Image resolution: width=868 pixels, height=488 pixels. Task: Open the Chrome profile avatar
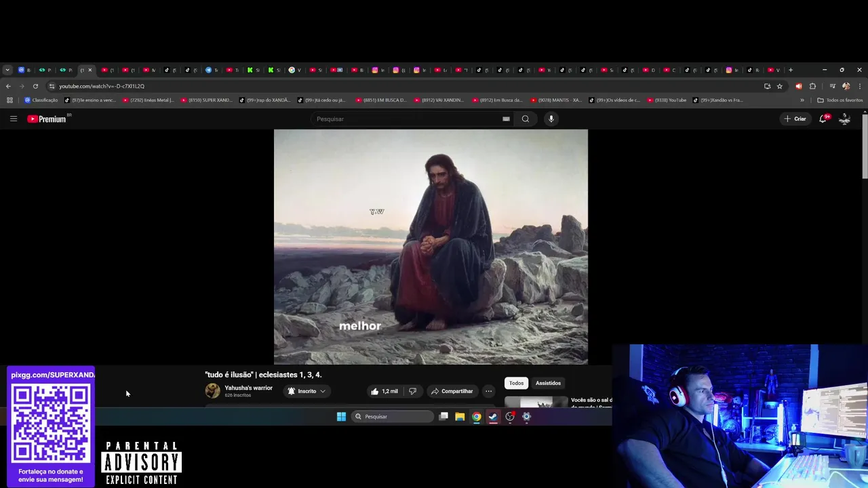click(846, 86)
